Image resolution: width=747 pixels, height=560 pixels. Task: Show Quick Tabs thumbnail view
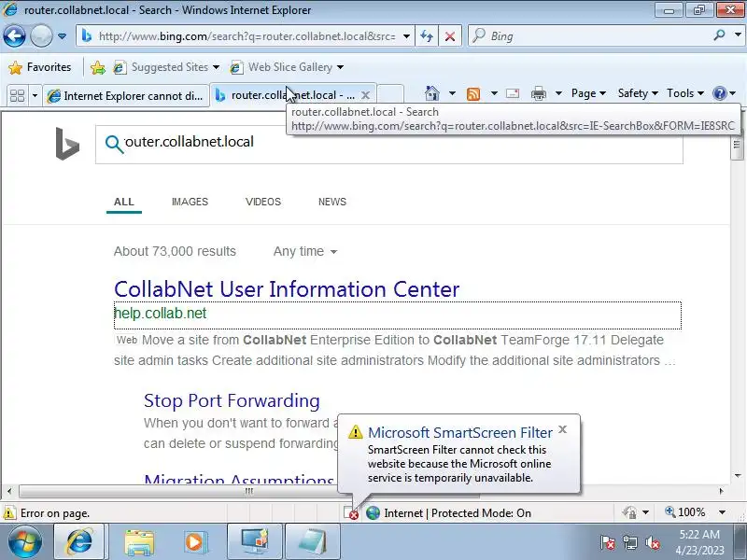pyautogui.click(x=18, y=95)
